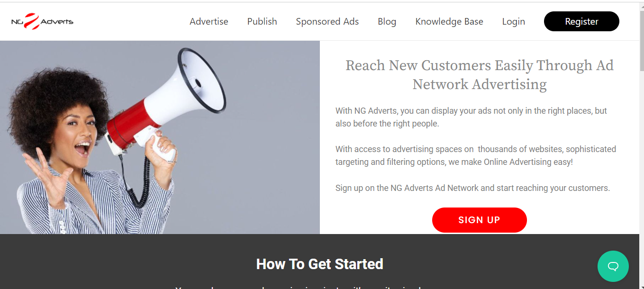Viewport: 644px width, 289px height.
Task: Open the Knowledge Base page
Action: click(x=449, y=21)
